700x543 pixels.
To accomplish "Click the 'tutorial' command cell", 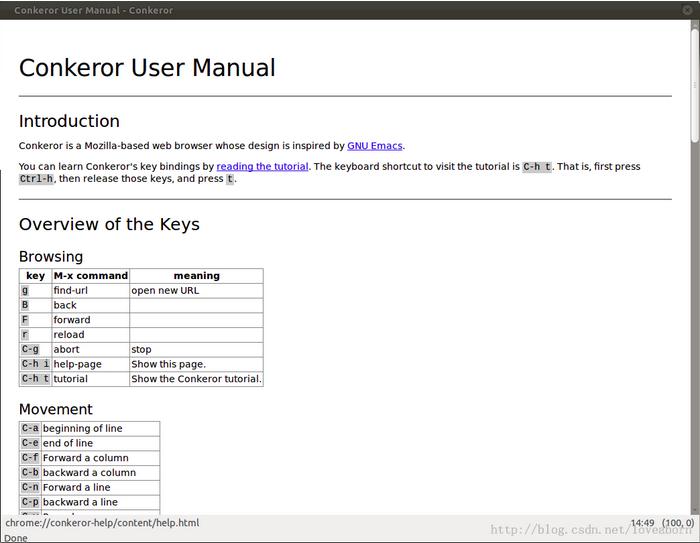I will click(91, 379).
